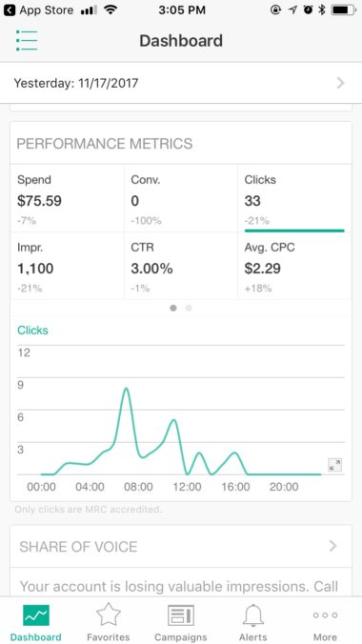Tap the 08:00 peak on Clicks chart
The height and width of the screenshot is (644, 362).
(x=126, y=389)
